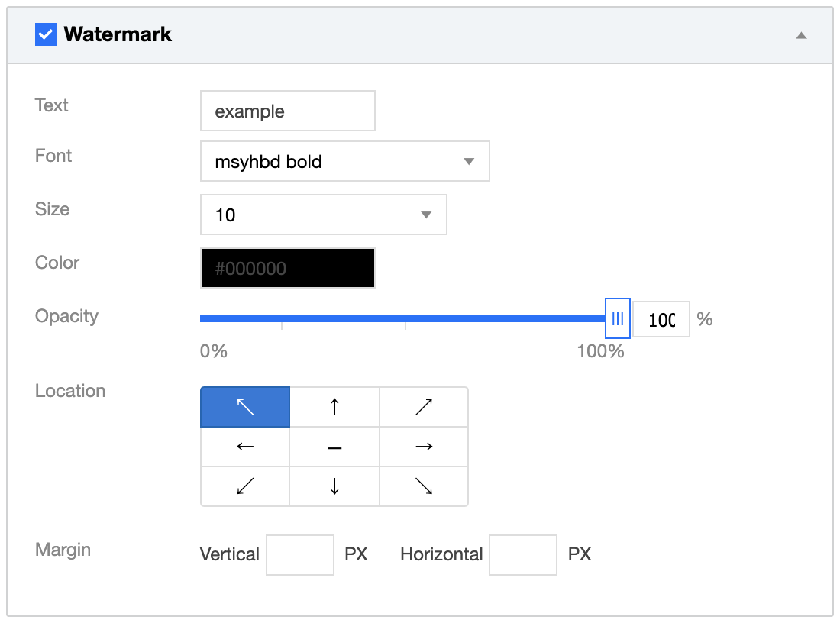Screen dimensions: 840x623
Task: Click the black color swatch #000000
Action: tap(288, 268)
